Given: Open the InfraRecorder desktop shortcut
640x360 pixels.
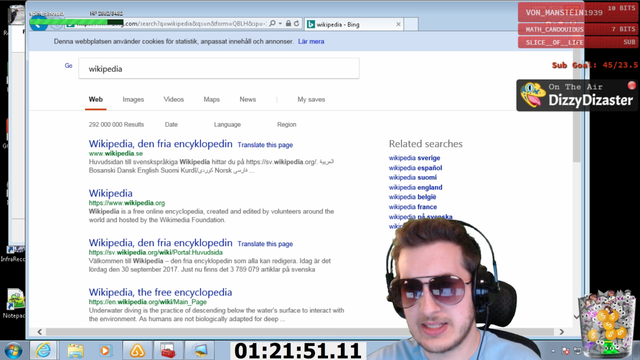Looking at the screenshot, I should coord(13,253).
